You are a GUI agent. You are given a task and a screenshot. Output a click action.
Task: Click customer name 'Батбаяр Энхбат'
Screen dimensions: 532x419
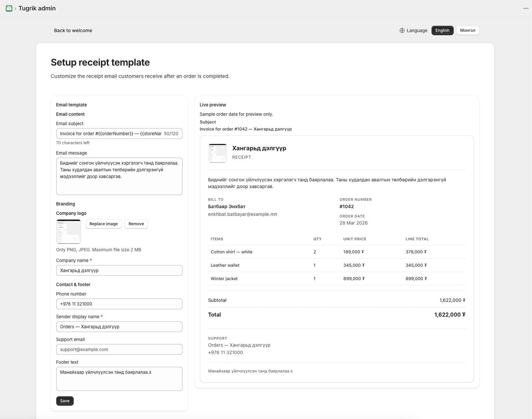click(227, 207)
